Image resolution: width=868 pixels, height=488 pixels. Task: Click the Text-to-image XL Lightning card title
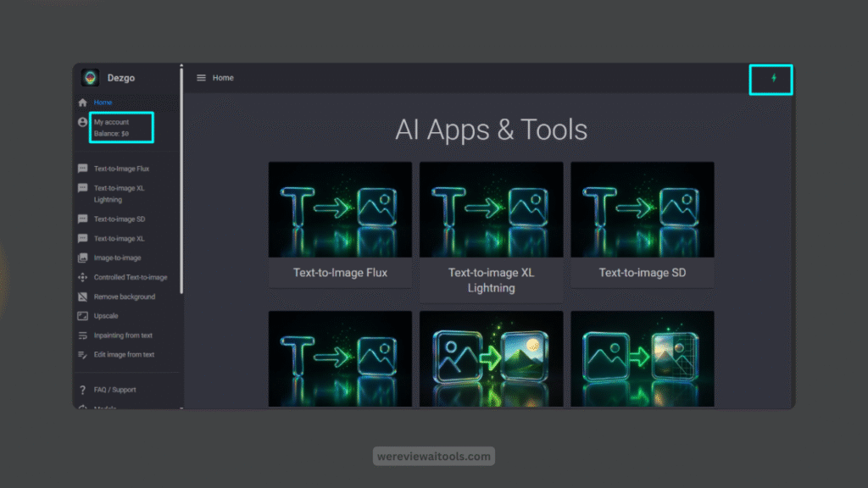click(491, 280)
